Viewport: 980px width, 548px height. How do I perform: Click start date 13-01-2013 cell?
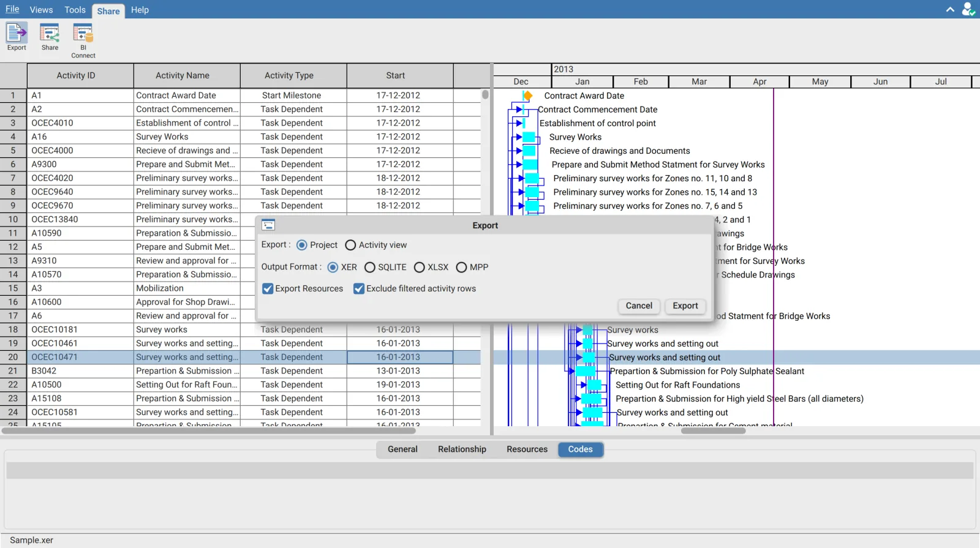coord(400,371)
